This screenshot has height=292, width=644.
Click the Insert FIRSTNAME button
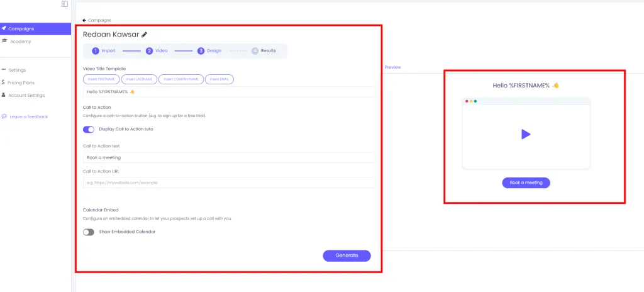click(101, 79)
